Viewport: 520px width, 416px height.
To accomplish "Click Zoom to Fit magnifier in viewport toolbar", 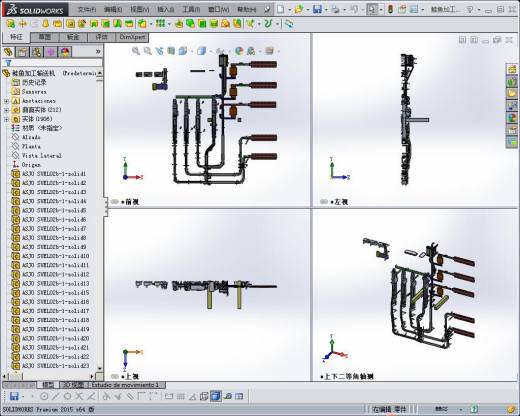I will point(136,51).
